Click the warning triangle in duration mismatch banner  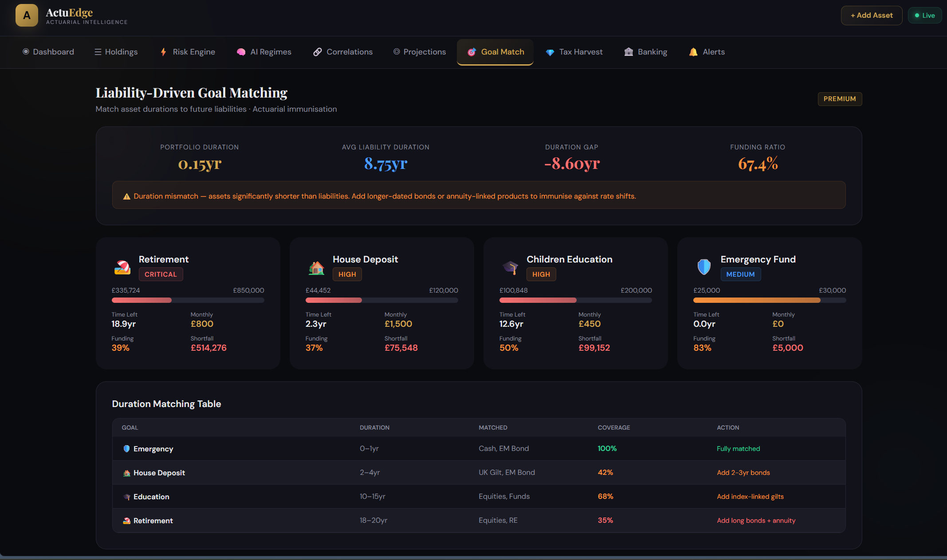point(126,196)
